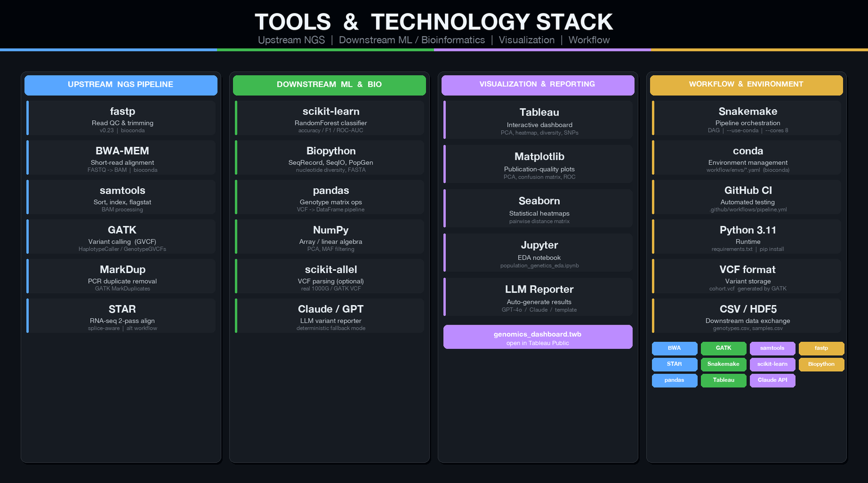Click the blue pandas tag chip
Screen dimensions: 868x483
pos(674,380)
